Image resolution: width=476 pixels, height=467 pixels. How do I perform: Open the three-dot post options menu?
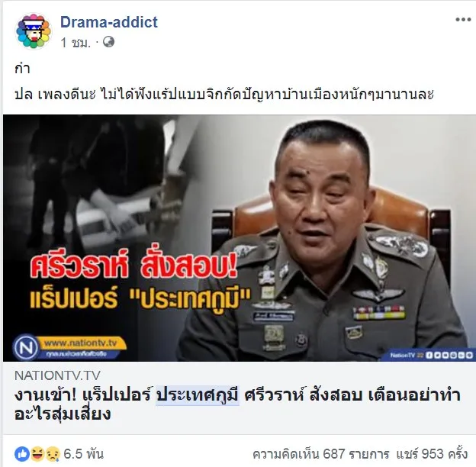463,20
